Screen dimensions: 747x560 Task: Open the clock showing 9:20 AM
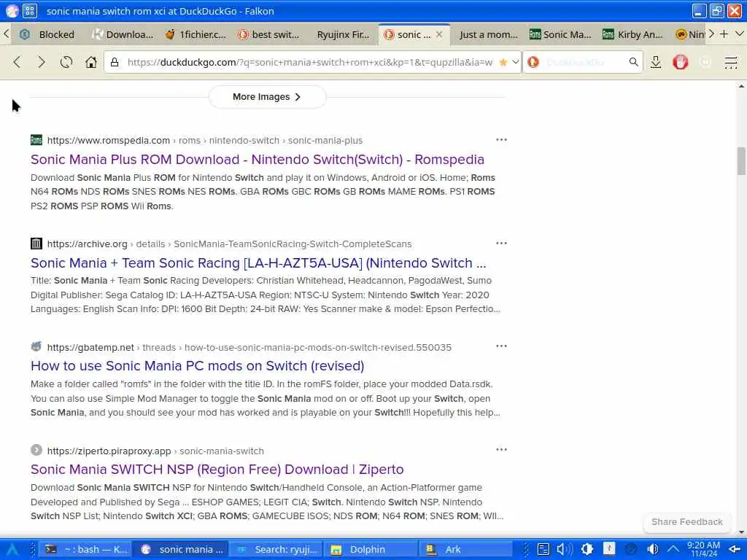coord(703,549)
